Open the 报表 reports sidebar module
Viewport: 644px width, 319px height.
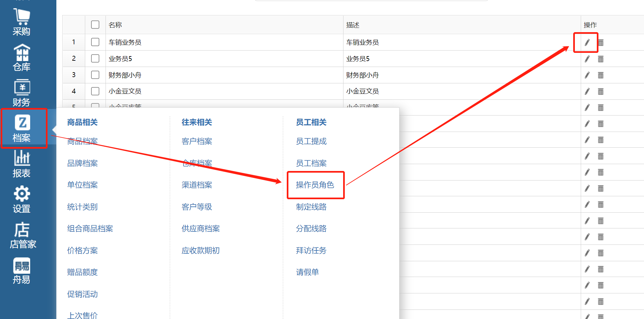click(22, 164)
